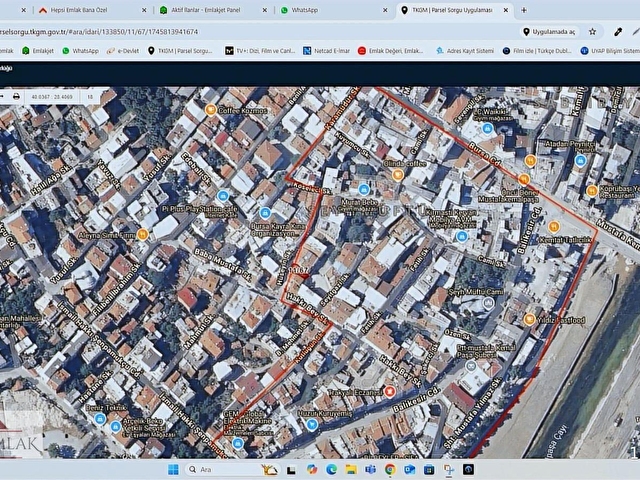Open Pi Plus PlayStation cafe marker
The width and height of the screenshot is (640, 480).
(223, 196)
